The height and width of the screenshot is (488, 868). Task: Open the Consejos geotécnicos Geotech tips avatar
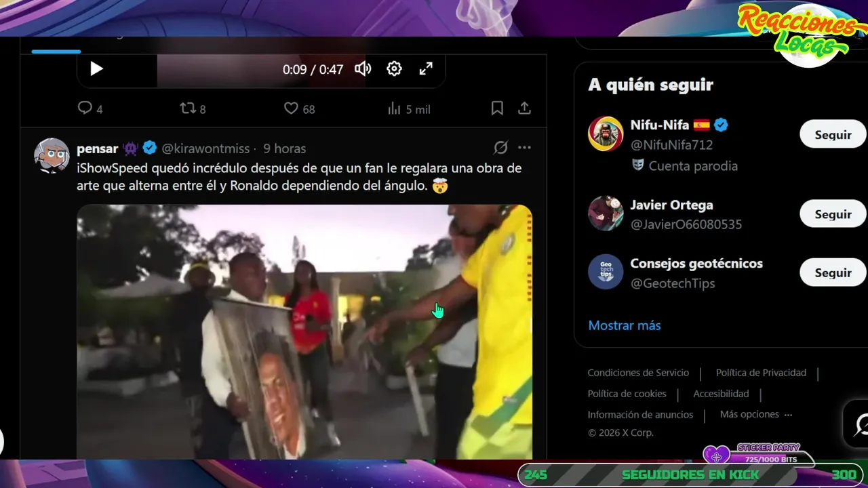[606, 272]
